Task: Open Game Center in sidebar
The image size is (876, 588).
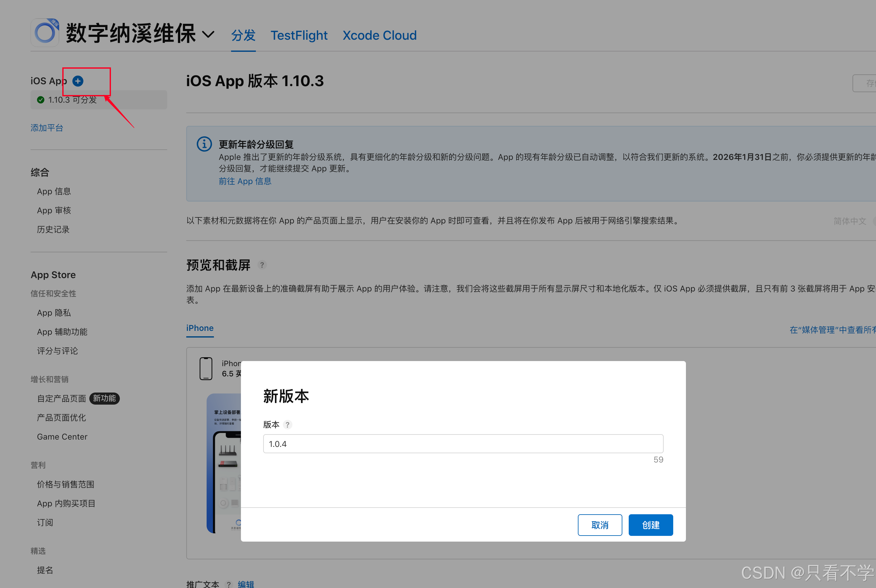Action: pyautogui.click(x=62, y=436)
